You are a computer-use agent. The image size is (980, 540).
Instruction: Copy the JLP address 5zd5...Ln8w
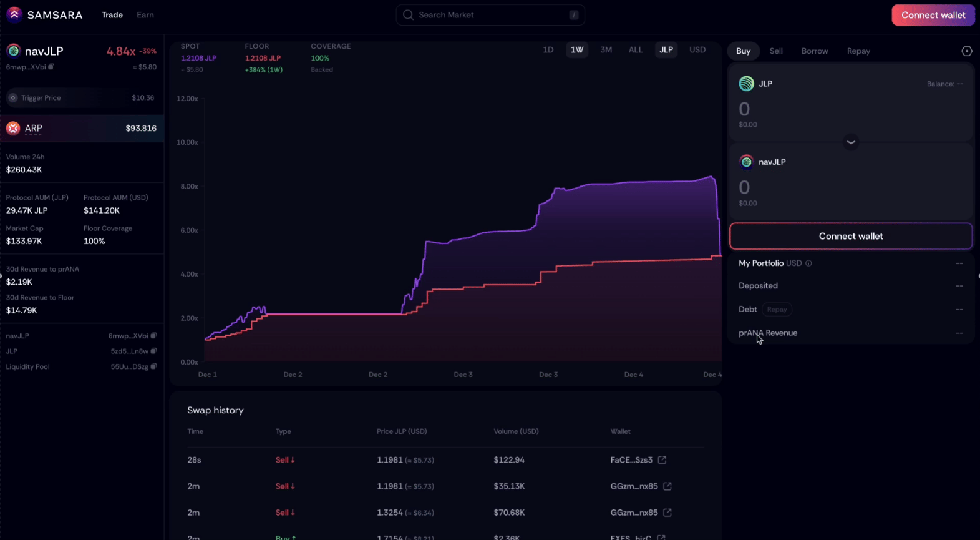(153, 351)
